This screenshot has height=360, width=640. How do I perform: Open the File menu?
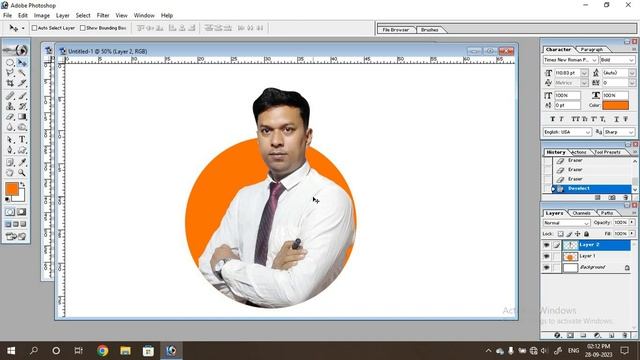click(x=7, y=16)
